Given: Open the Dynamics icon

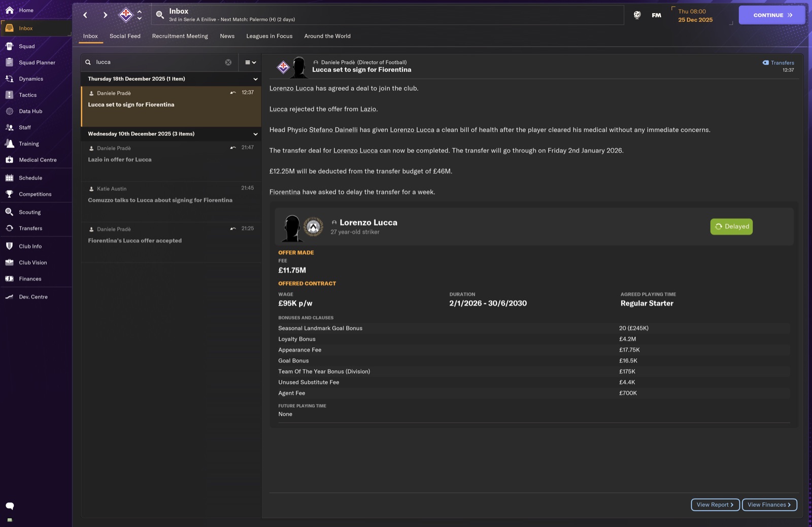Looking at the screenshot, I should click(x=9, y=79).
